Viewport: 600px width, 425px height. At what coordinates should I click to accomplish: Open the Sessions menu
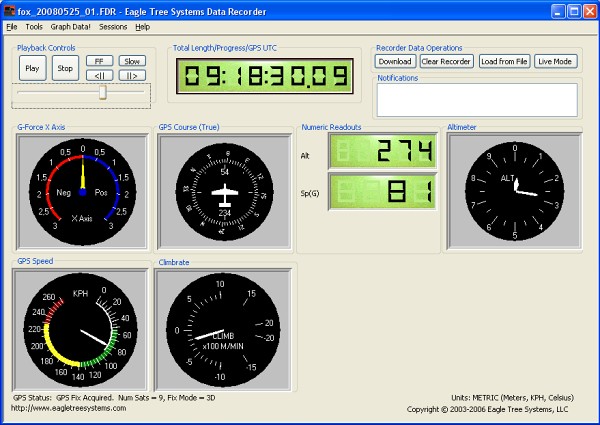point(113,26)
